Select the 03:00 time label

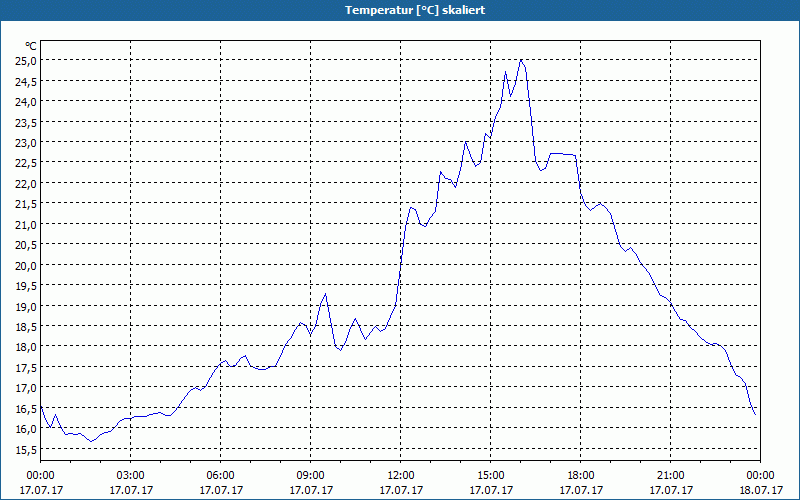pyautogui.click(x=131, y=476)
